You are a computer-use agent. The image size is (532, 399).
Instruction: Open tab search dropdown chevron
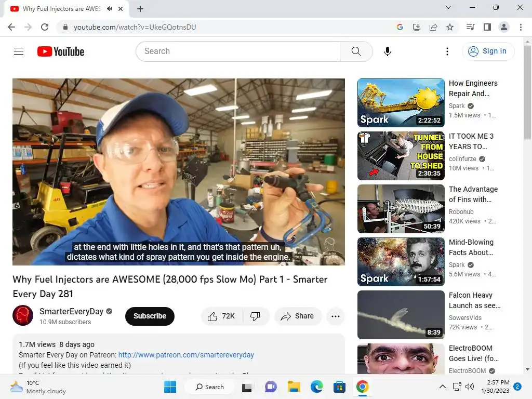point(448,7)
